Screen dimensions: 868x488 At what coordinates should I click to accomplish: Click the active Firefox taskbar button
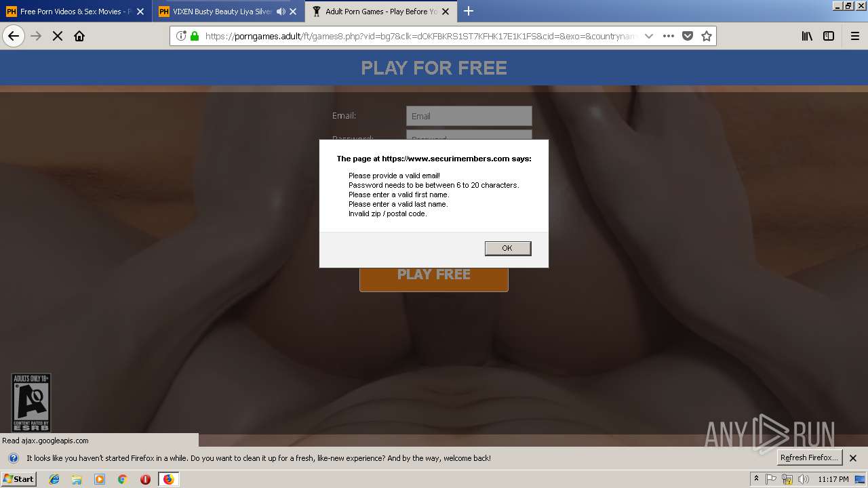[168, 479]
